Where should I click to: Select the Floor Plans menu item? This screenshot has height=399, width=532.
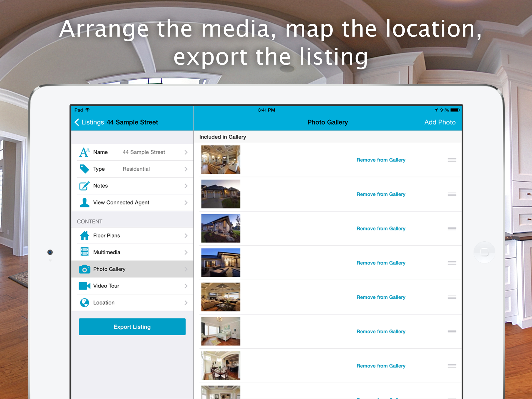point(132,236)
